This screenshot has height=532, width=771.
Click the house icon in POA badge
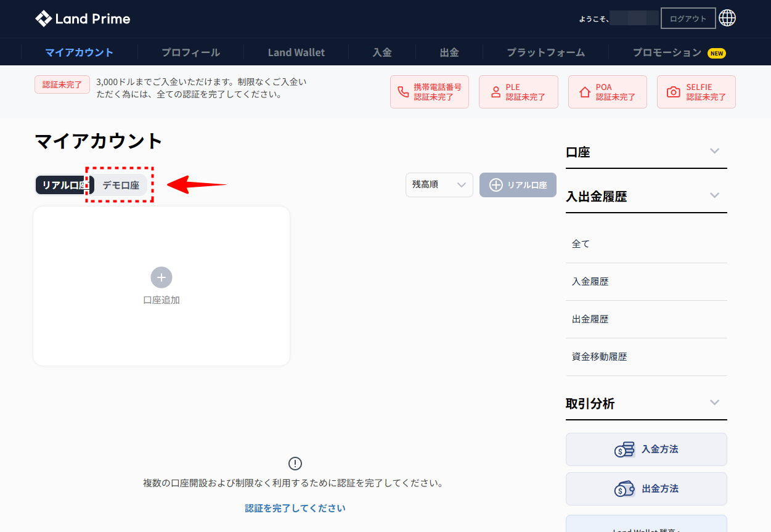(585, 92)
